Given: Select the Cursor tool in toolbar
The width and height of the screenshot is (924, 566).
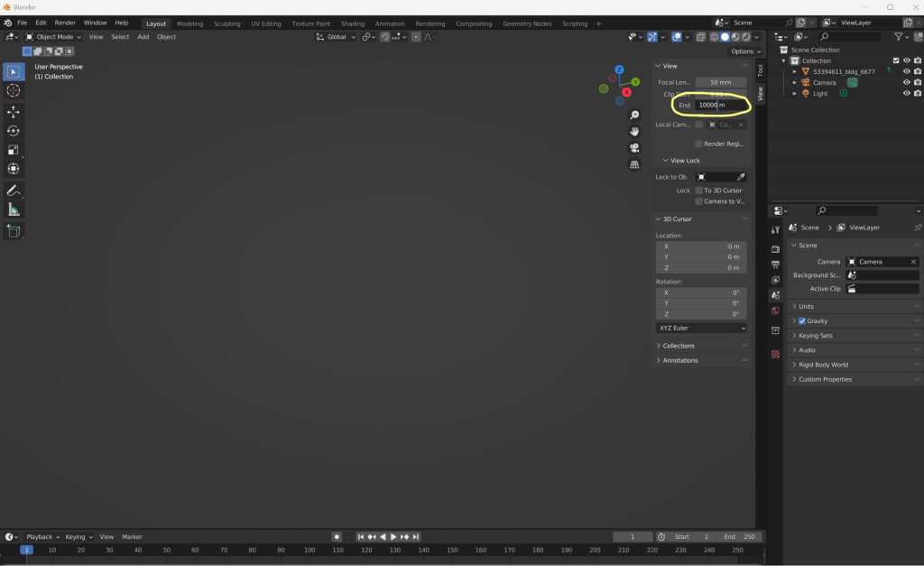Looking at the screenshot, I should click(x=14, y=91).
